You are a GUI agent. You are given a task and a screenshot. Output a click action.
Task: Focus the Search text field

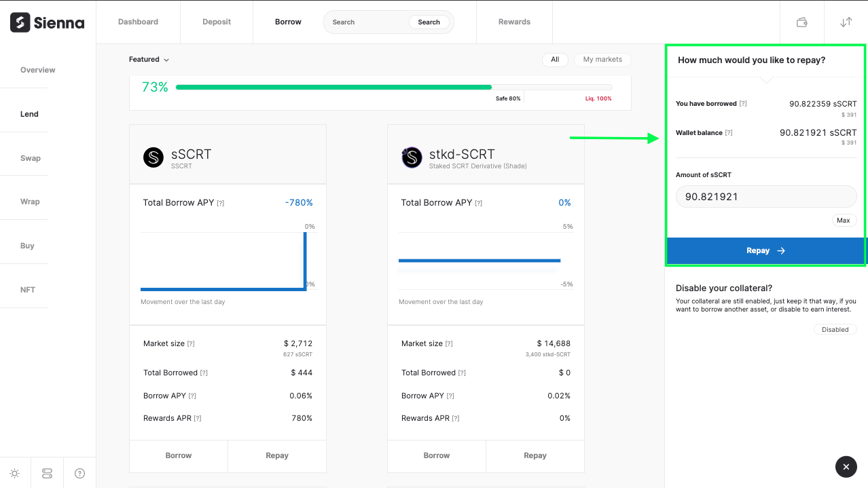pos(367,22)
